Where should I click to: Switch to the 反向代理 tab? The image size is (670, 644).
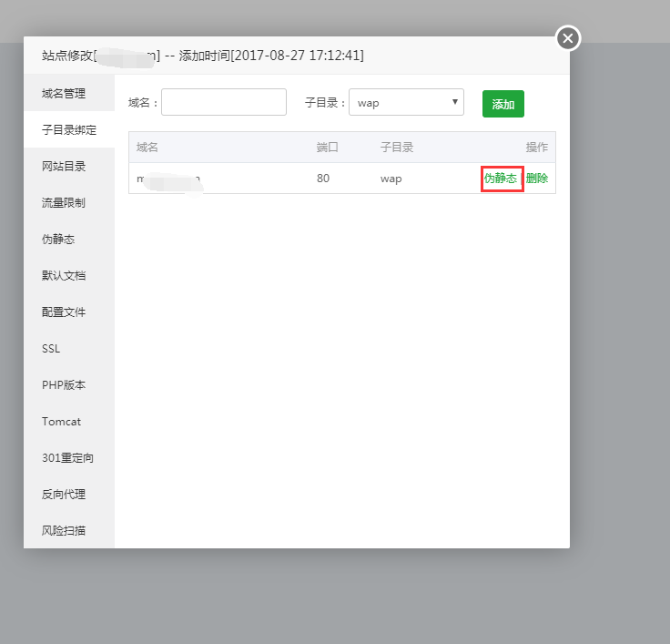[69, 494]
